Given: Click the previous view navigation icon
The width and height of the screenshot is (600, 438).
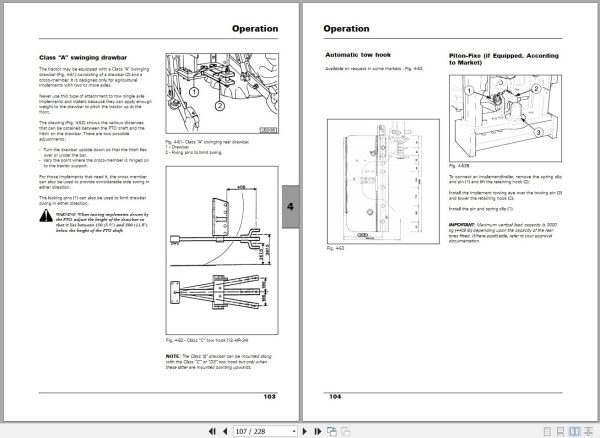Looking at the screenshot, I should coord(332,431).
